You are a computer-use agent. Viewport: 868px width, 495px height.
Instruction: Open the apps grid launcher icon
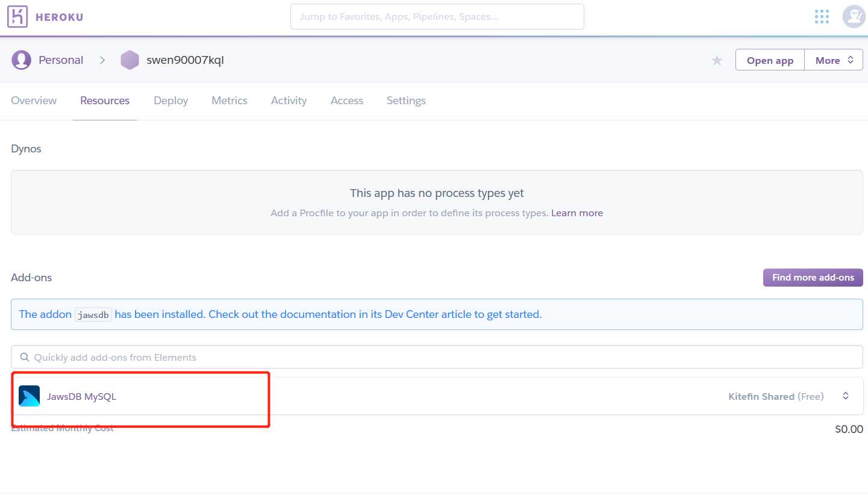pyautogui.click(x=822, y=17)
